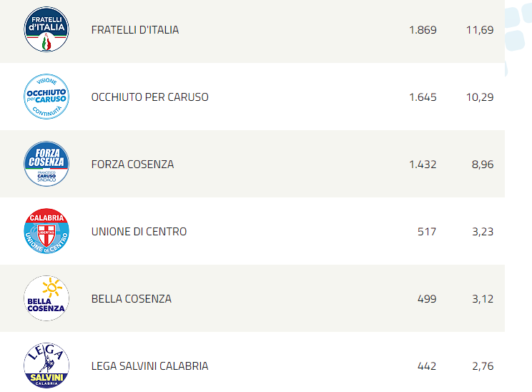Click the 8,96 percentage for Forza Cosenza
Image resolution: width=532 pixels, height=392 pixels.
click(x=483, y=165)
